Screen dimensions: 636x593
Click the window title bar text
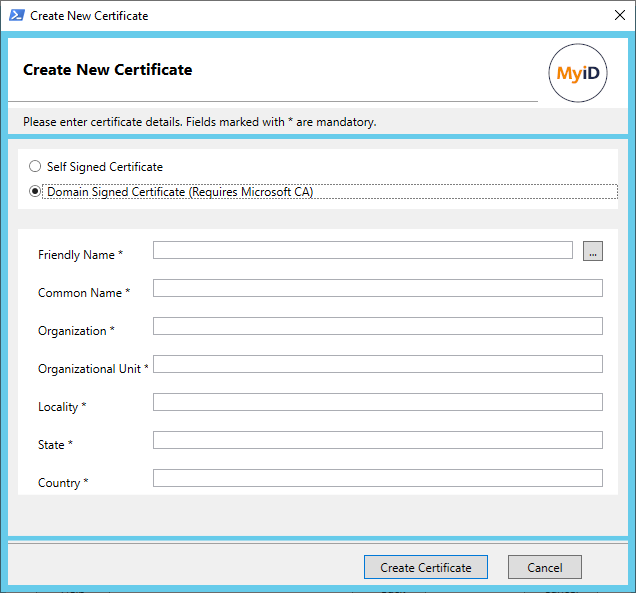pyautogui.click(x=89, y=16)
